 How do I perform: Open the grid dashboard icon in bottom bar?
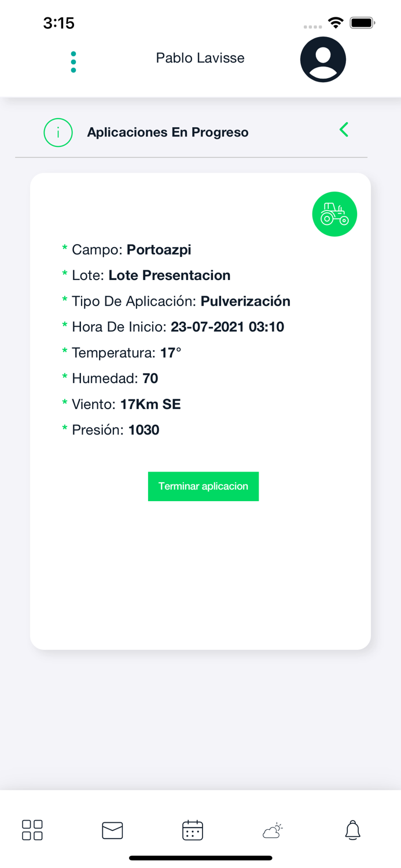(32, 830)
